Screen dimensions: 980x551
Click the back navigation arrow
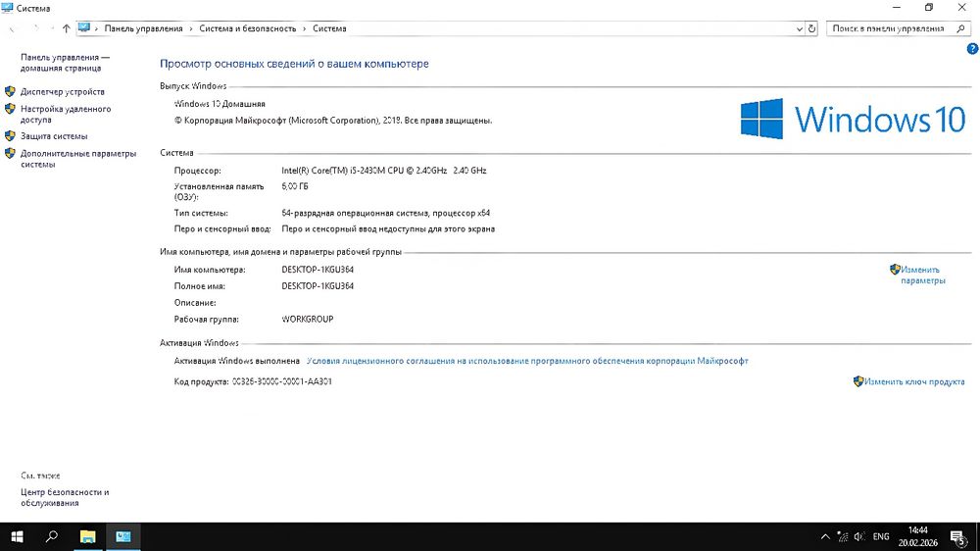coord(12,28)
